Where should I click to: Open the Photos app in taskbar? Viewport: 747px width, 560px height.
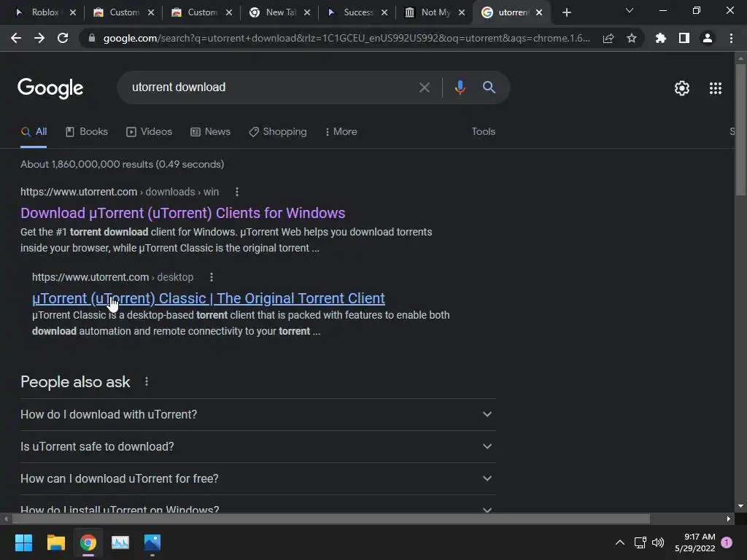pyautogui.click(x=152, y=542)
